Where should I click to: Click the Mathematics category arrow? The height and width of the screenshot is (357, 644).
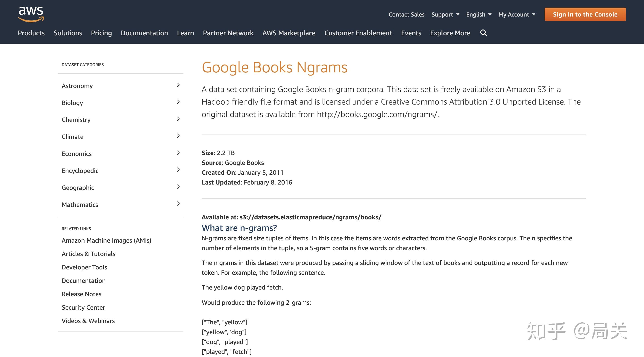pyautogui.click(x=178, y=204)
